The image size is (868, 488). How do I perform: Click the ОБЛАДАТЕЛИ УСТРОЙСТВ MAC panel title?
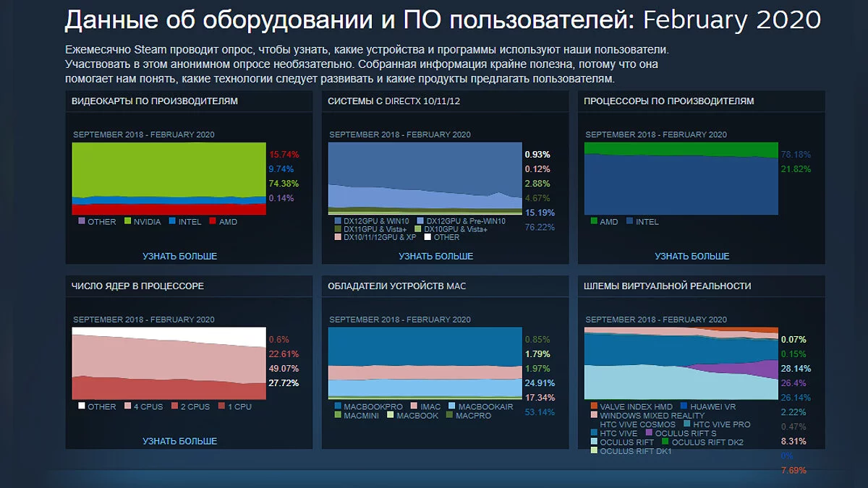click(396, 286)
